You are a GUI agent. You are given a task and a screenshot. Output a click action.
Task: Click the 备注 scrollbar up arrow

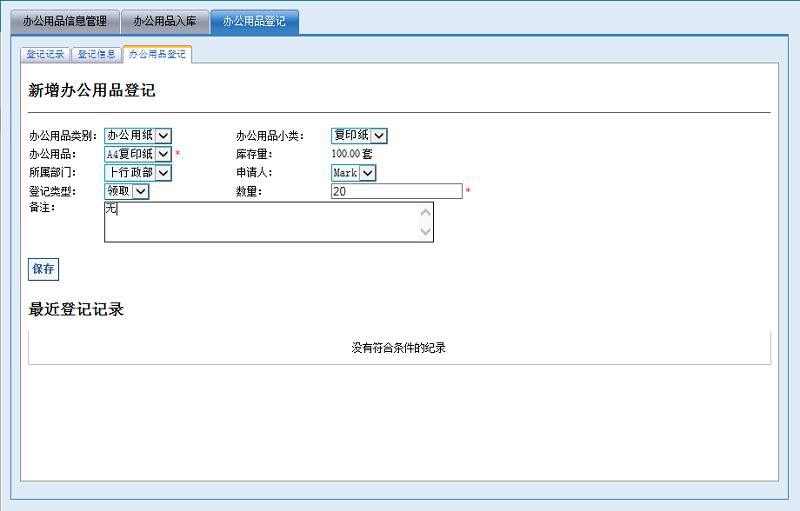click(426, 212)
